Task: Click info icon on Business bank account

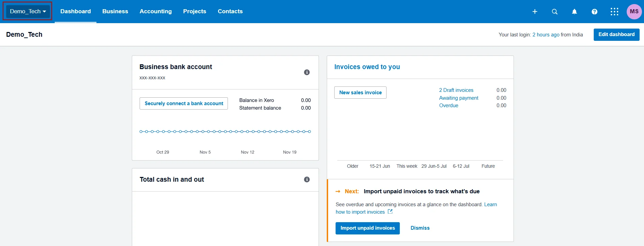Action: coord(307,72)
